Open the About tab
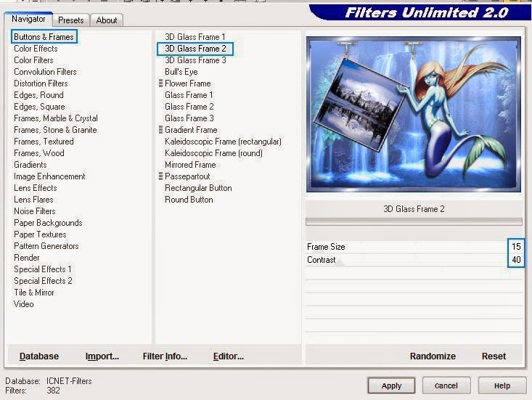 (107, 20)
